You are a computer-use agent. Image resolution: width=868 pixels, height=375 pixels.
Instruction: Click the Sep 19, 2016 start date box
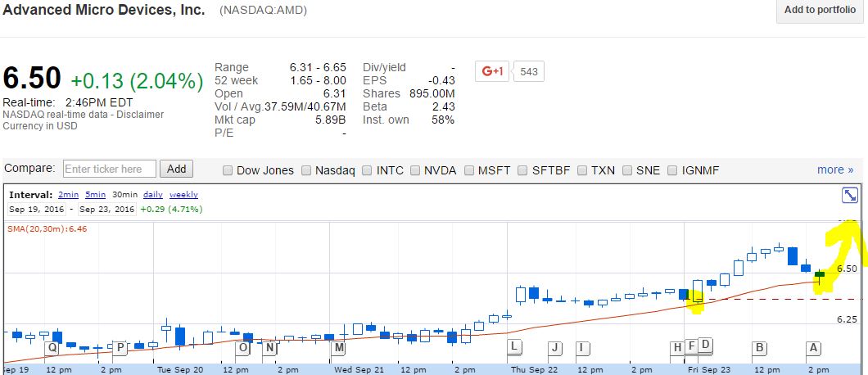pos(37,210)
